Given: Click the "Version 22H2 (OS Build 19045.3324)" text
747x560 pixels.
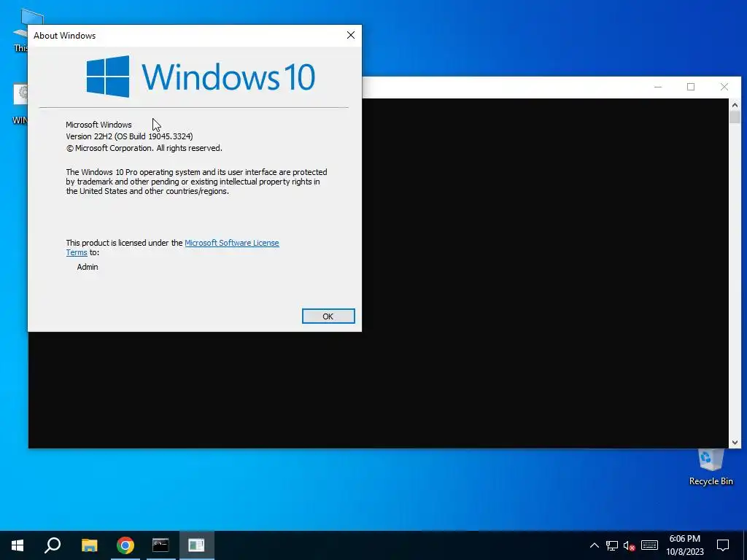Looking at the screenshot, I should (x=129, y=136).
